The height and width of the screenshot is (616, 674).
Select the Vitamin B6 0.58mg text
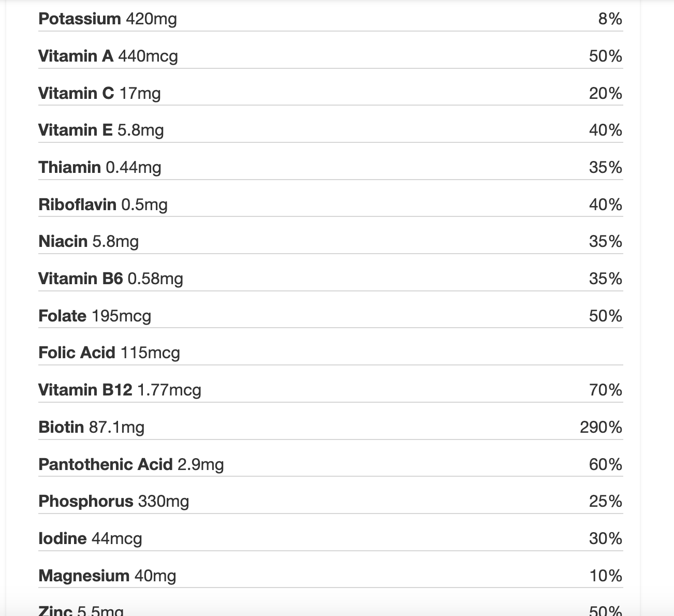click(111, 278)
